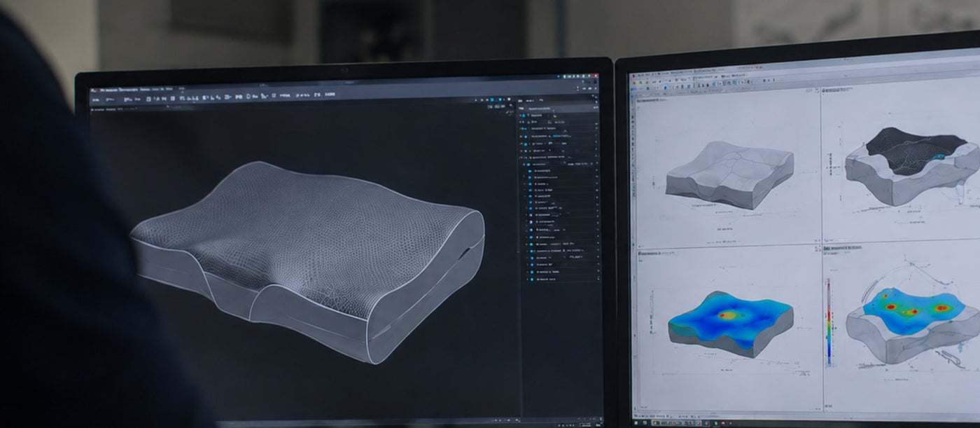
Task: Select the top-left grey block model viewport
Action: point(729,175)
